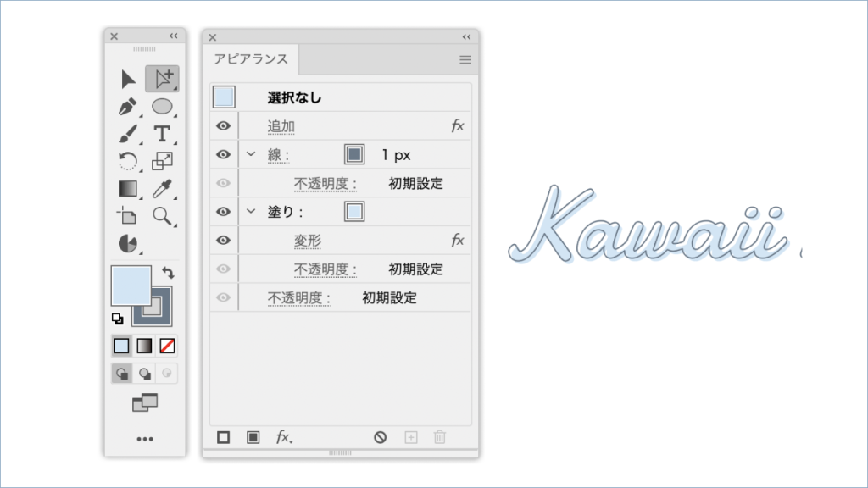This screenshot has width=868, height=488.
Task: Add new stroke button
Action: coord(224,438)
